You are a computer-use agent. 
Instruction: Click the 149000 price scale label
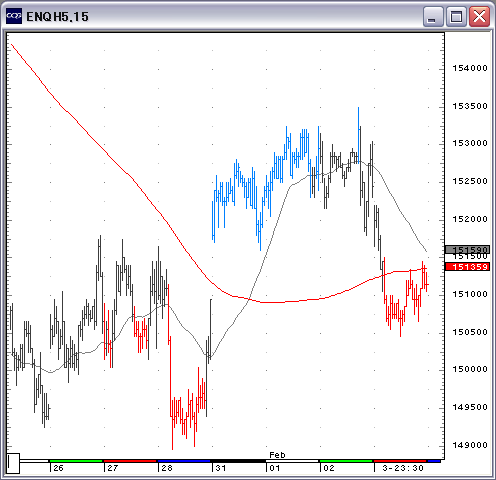(470, 445)
